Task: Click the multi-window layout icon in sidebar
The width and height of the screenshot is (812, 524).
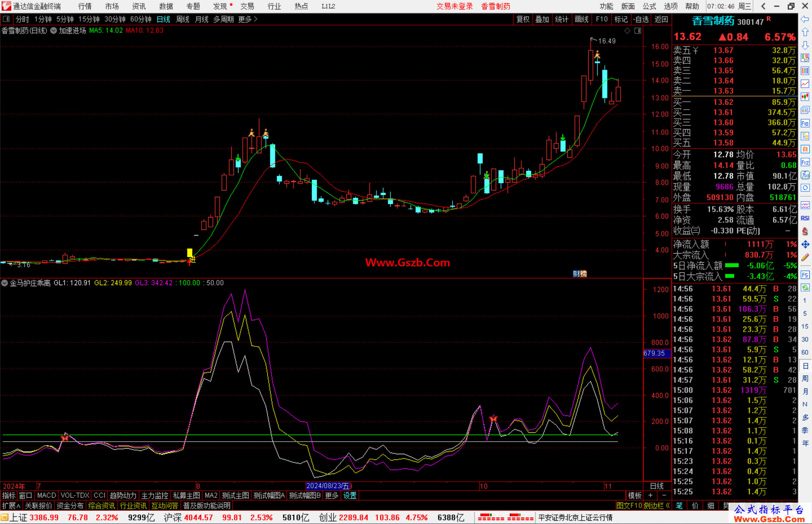Action: coord(805,110)
